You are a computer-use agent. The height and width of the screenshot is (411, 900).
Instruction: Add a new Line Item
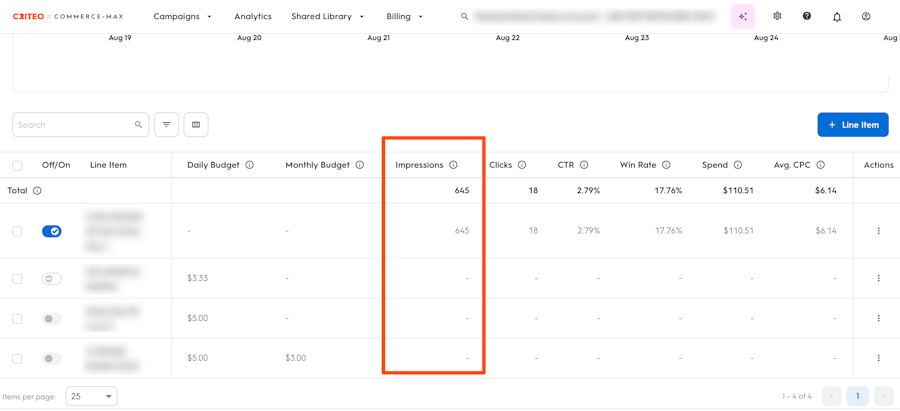pyautogui.click(x=853, y=125)
